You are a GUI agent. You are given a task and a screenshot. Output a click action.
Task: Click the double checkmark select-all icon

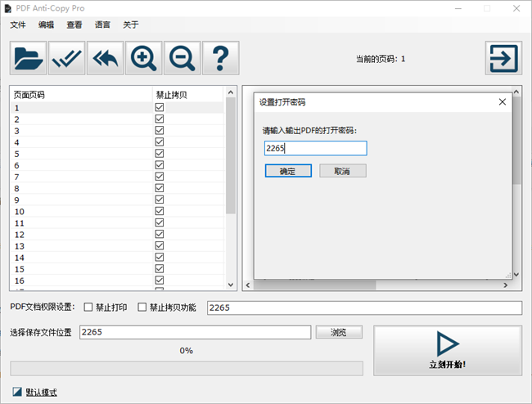tap(67, 58)
